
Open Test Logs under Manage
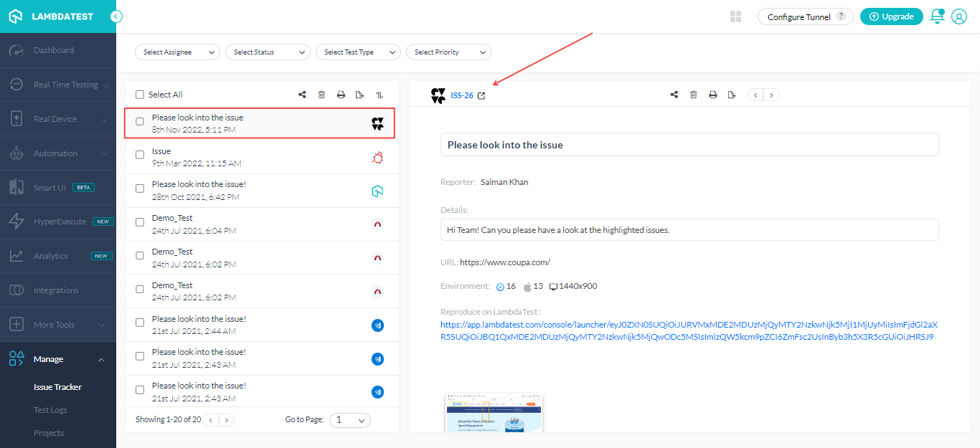[50, 410]
